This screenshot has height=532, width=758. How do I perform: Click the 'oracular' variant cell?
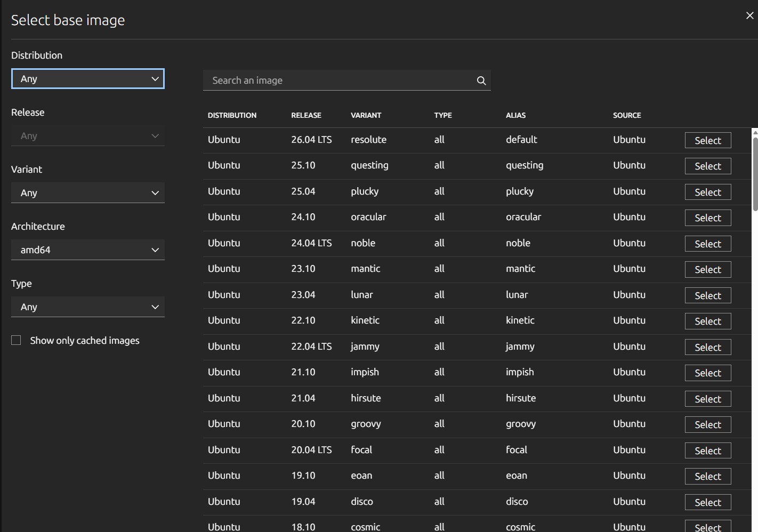coord(368,217)
